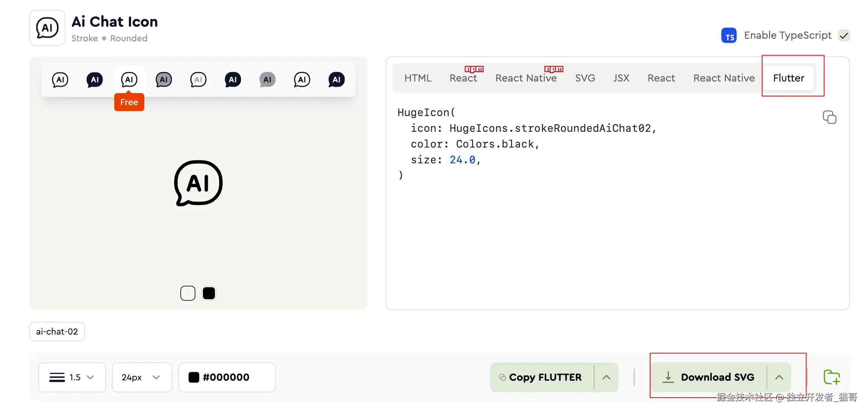Select the white preview background swatch
This screenshot has height=413, width=868.
click(x=188, y=293)
